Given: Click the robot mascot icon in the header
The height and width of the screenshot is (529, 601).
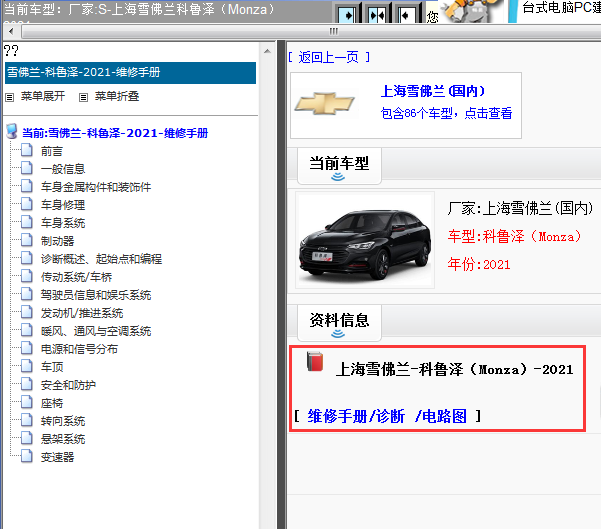Looking at the screenshot, I should tap(471, 11).
